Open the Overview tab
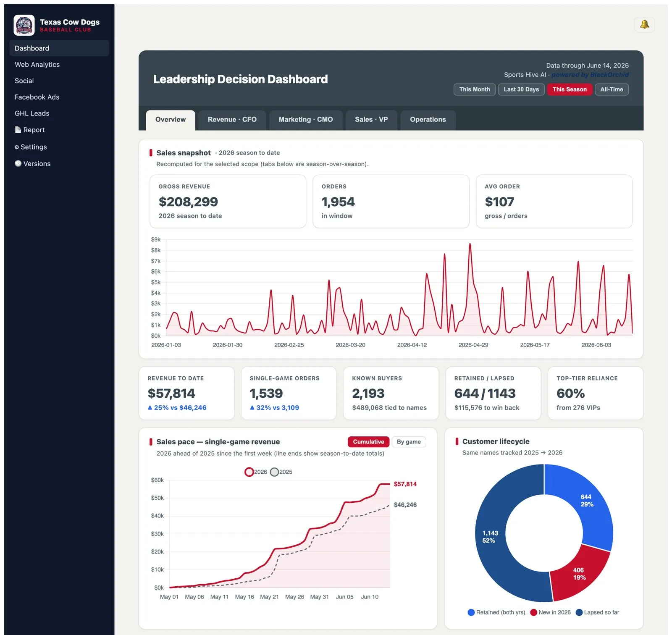The height and width of the screenshot is (635, 672). 171,120
